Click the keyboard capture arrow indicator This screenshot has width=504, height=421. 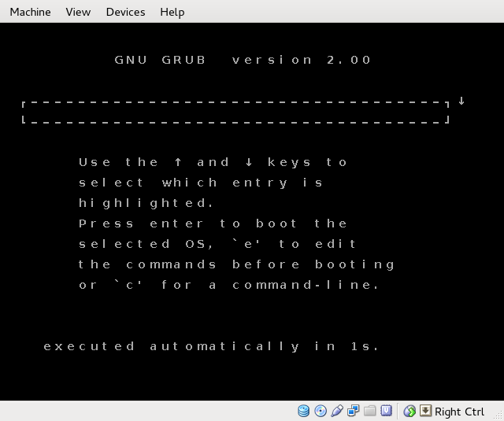pyautogui.click(x=425, y=411)
